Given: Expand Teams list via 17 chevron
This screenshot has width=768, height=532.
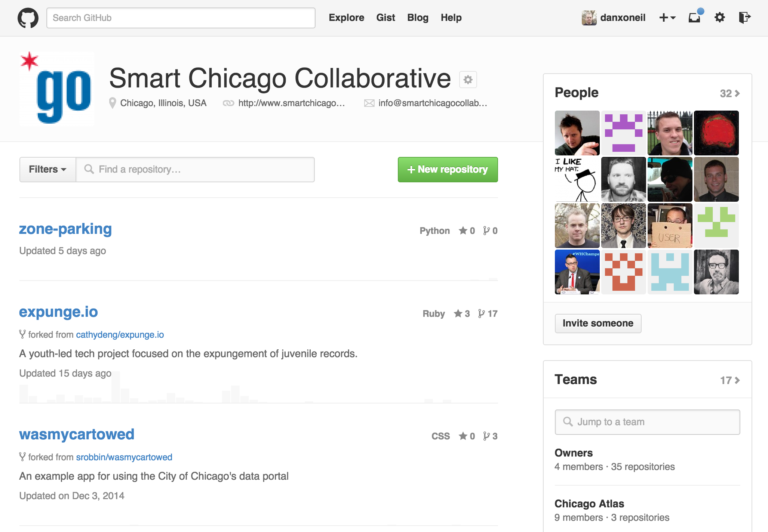Looking at the screenshot, I should coord(730,380).
